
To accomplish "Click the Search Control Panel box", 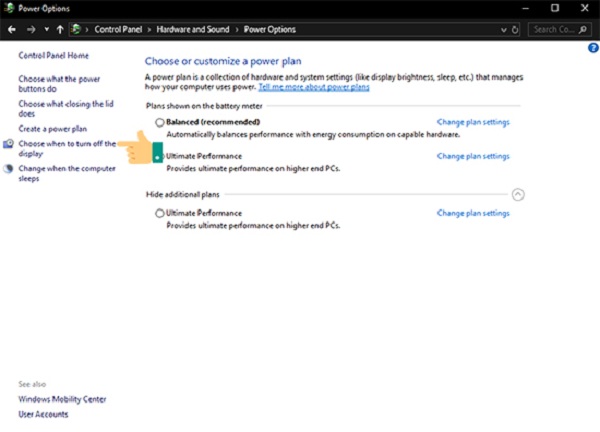I will (561, 29).
